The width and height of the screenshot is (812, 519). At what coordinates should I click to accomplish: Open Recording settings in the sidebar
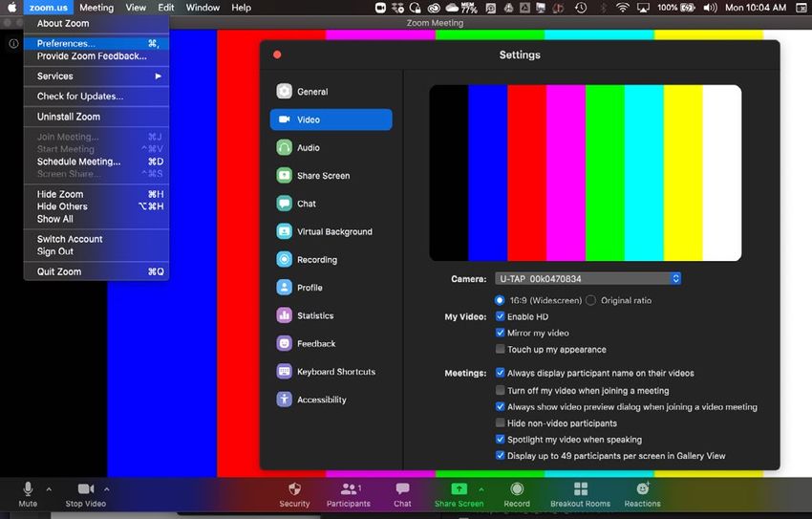(x=307, y=260)
